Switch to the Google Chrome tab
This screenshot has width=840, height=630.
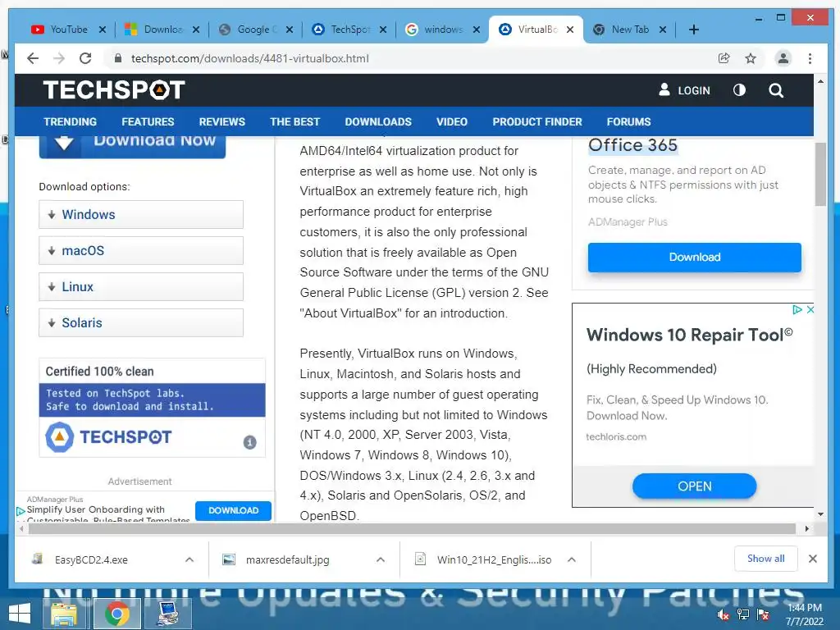256,30
